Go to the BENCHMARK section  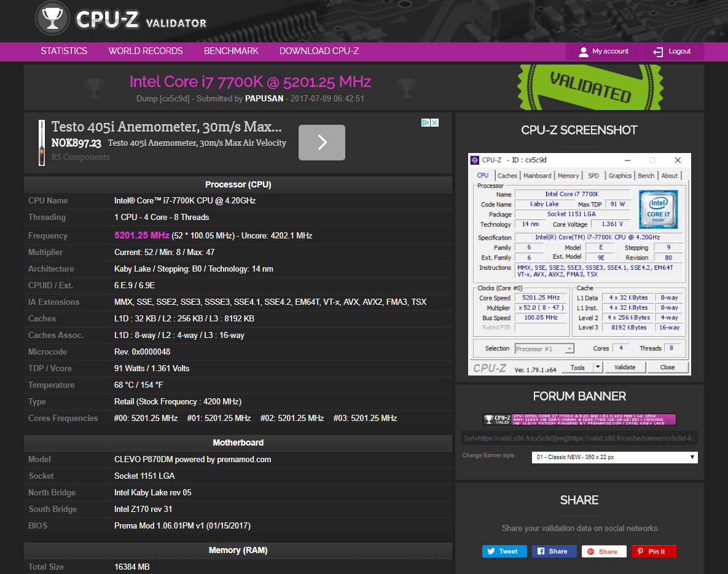[231, 51]
